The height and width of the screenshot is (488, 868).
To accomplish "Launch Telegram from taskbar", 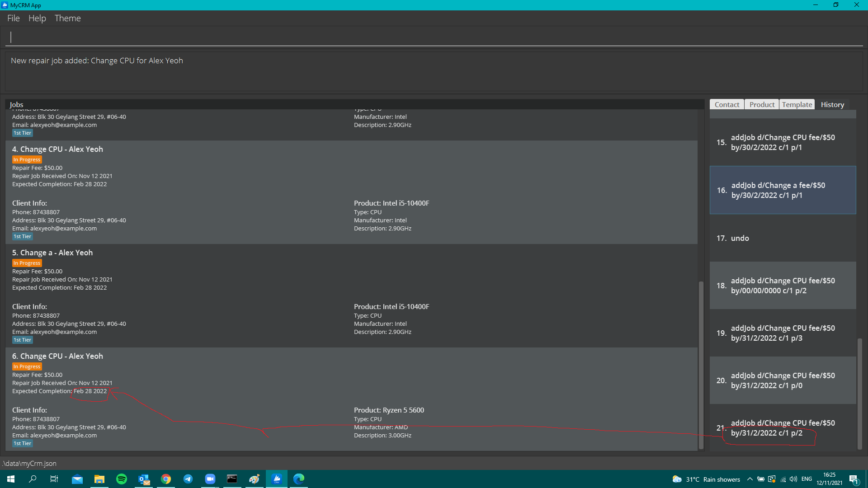I will click(x=188, y=479).
